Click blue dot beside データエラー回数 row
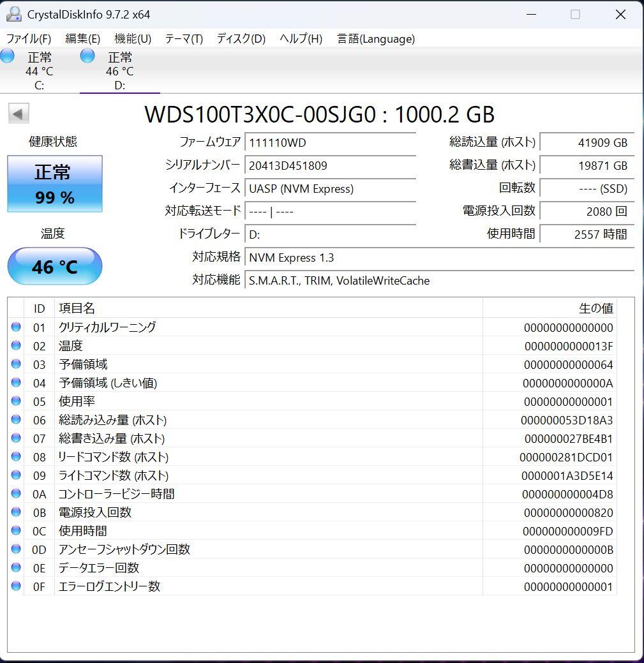644x663 pixels. [16, 568]
